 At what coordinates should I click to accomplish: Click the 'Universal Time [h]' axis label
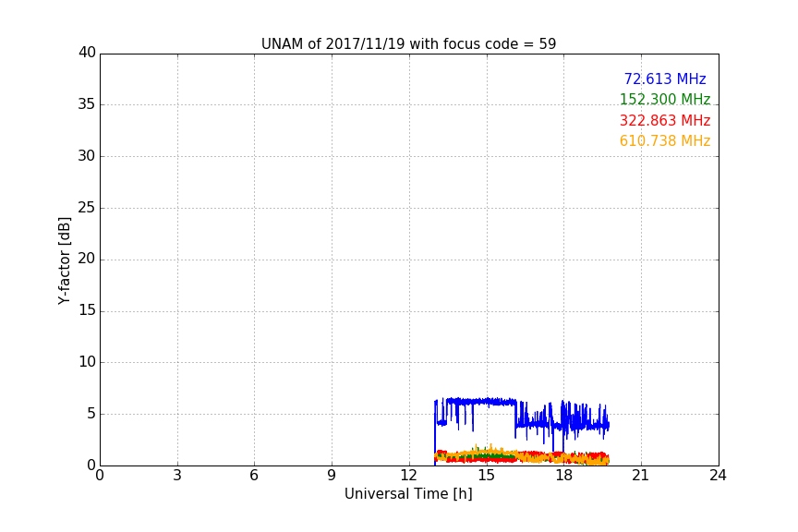[408, 494]
